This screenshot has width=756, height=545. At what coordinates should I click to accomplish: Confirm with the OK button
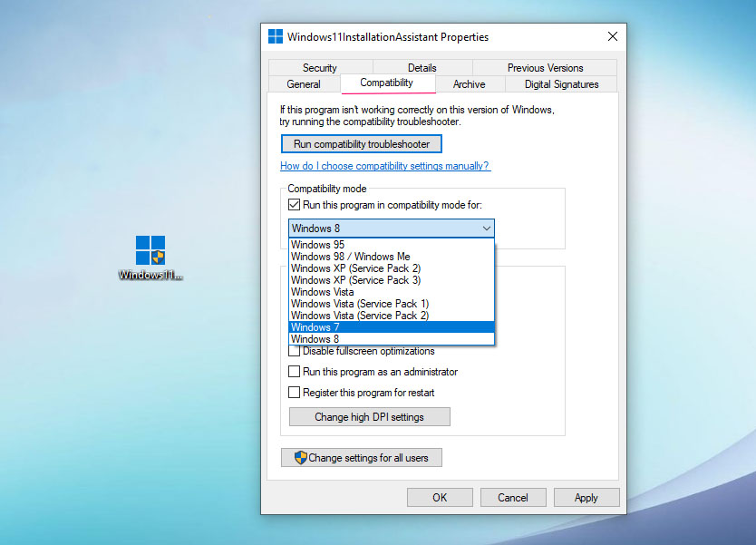click(440, 497)
